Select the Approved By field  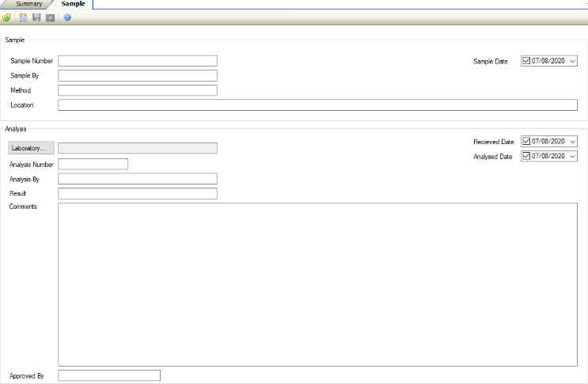pos(109,375)
